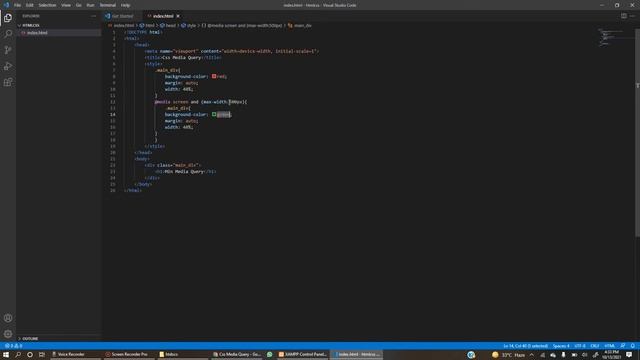Open the Run and Debug view
Image resolution: width=640 pixels, height=360 pixels.
8,66
